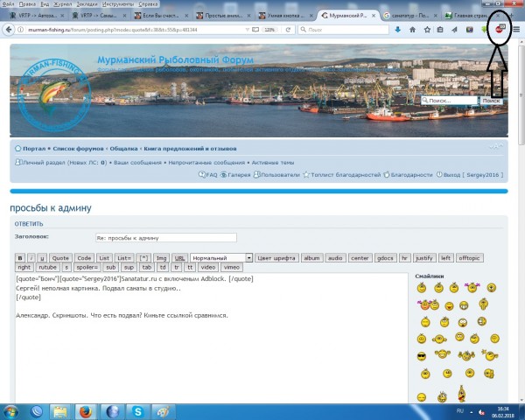Open the Firefox hamburger menu
The width and height of the screenshot is (525, 420).
(x=517, y=29)
